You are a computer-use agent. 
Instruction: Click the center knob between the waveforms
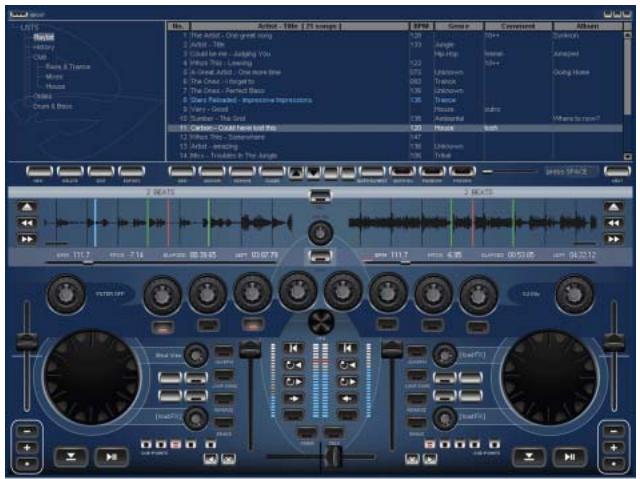coord(321,233)
